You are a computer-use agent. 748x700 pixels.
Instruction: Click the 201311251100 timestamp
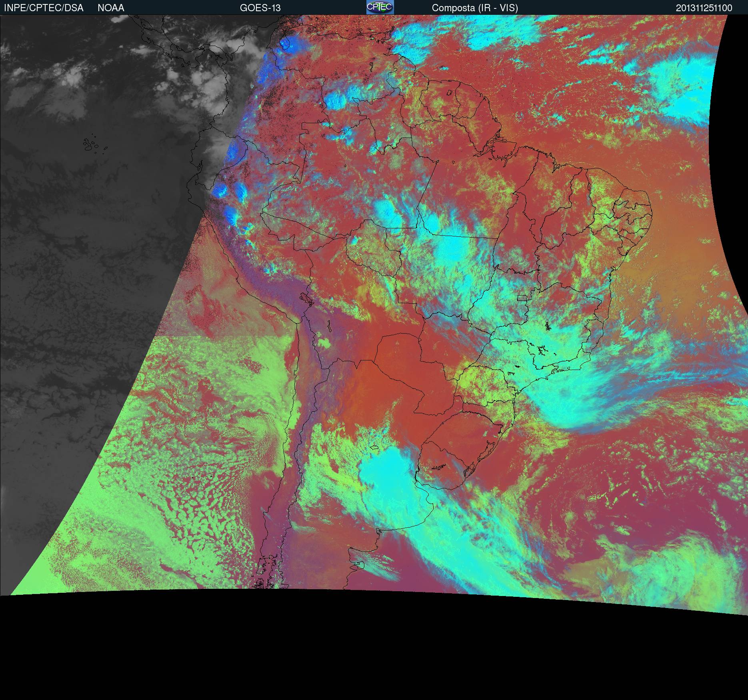click(704, 8)
